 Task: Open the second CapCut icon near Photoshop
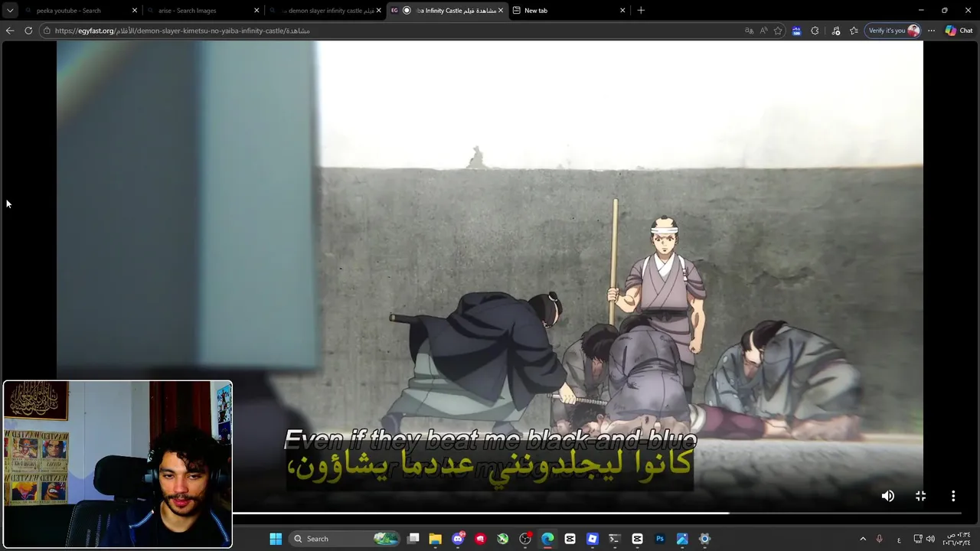(x=637, y=539)
